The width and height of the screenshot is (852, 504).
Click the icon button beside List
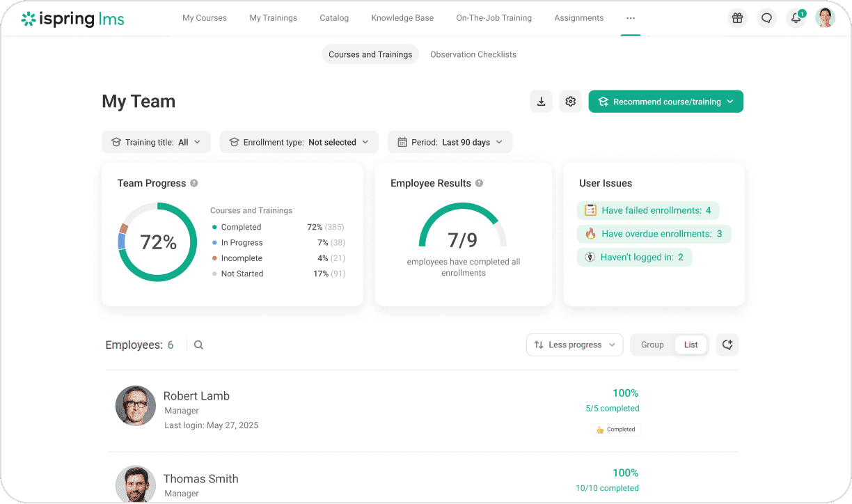727,345
